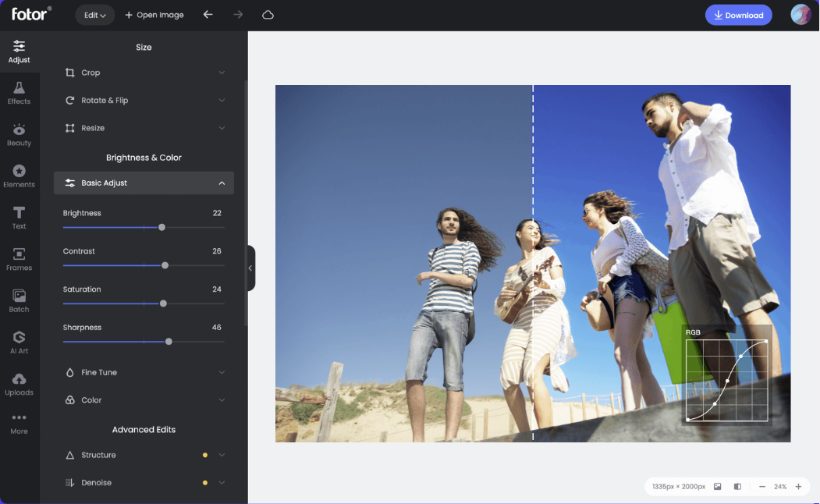The image size is (820, 504).
Task: Open the Text tool panel
Action: pyautogui.click(x=19, y=218)
